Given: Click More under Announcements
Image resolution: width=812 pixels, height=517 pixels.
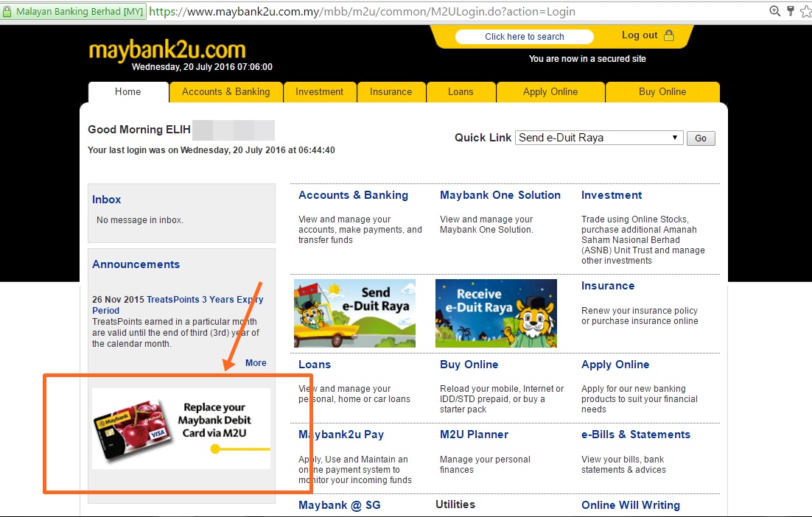Looking at the screenshot, I should pos(256,363).
